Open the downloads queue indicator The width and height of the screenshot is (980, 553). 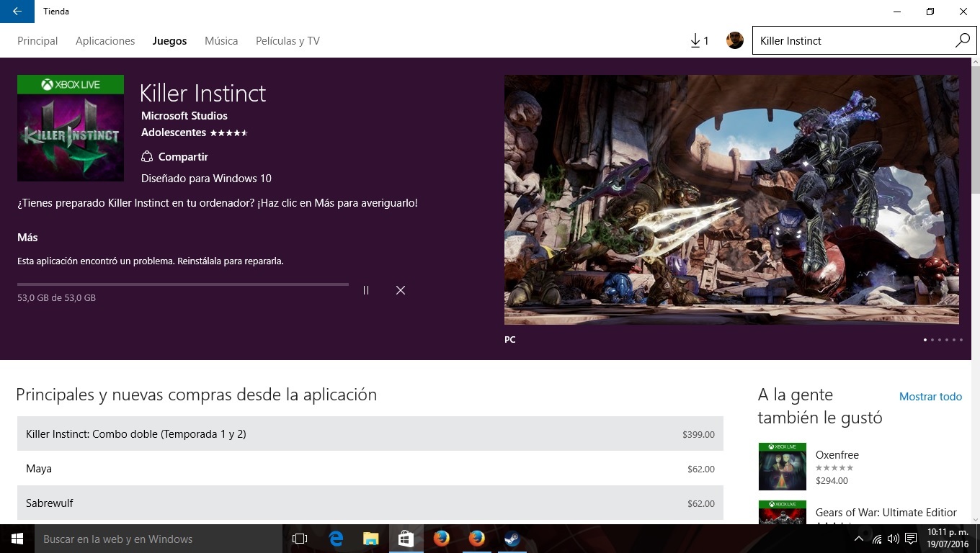coord(699,41)
